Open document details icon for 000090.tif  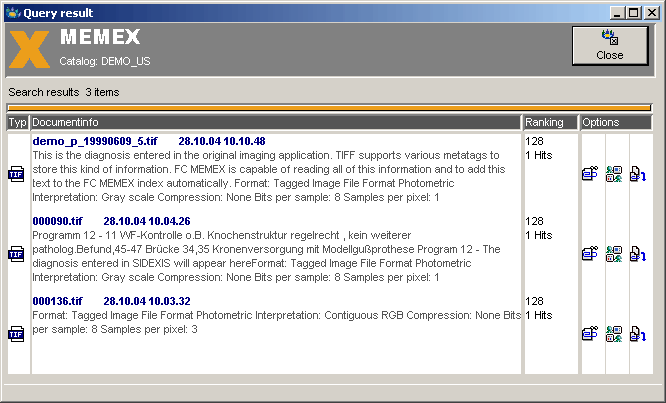(x=590, y=254)
